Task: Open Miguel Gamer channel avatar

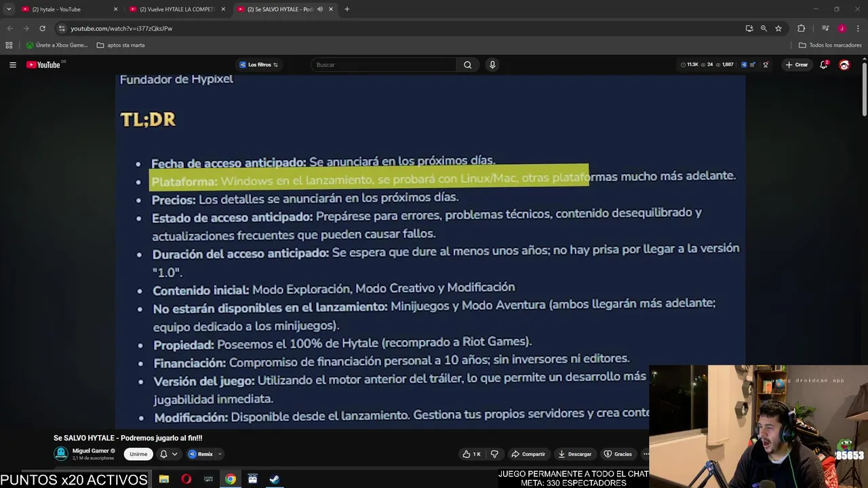Action: pos(61,453)
